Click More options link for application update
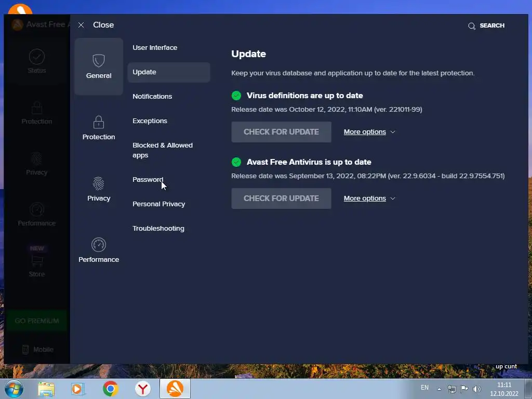 pyautogui.click(x=365, y=198)
